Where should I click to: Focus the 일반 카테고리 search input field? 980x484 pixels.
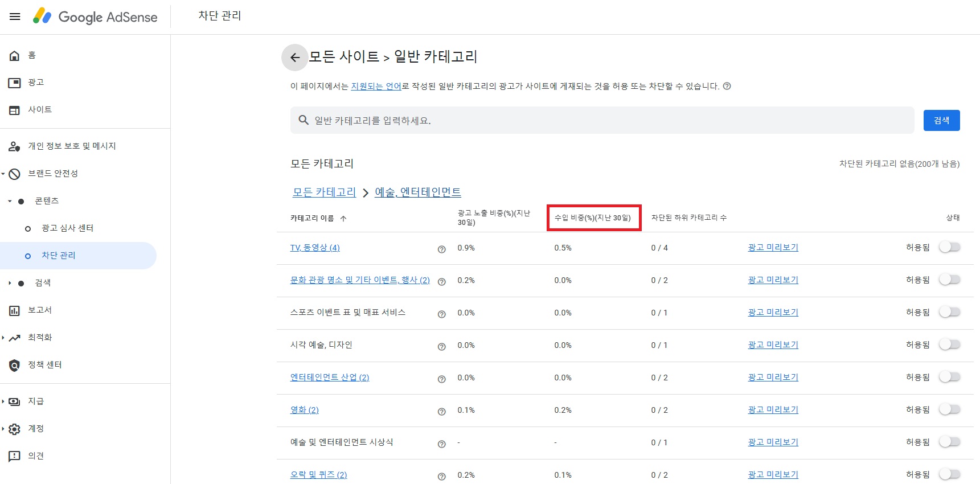pyautogui.click(x=602, y=120)
